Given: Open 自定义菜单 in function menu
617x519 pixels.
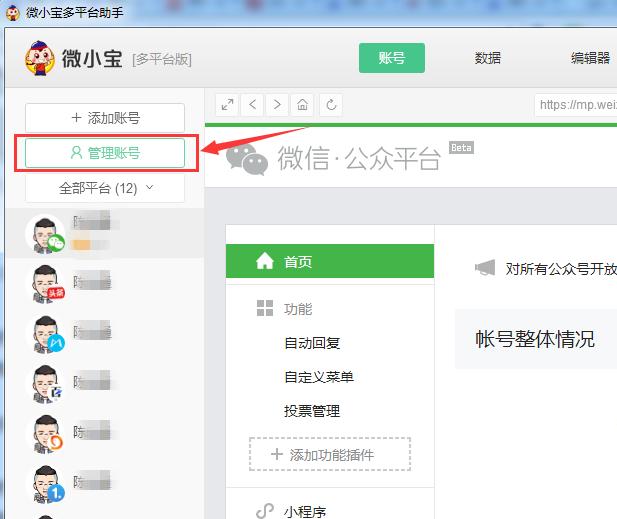Looking at the screenshot, I should 319,377.
